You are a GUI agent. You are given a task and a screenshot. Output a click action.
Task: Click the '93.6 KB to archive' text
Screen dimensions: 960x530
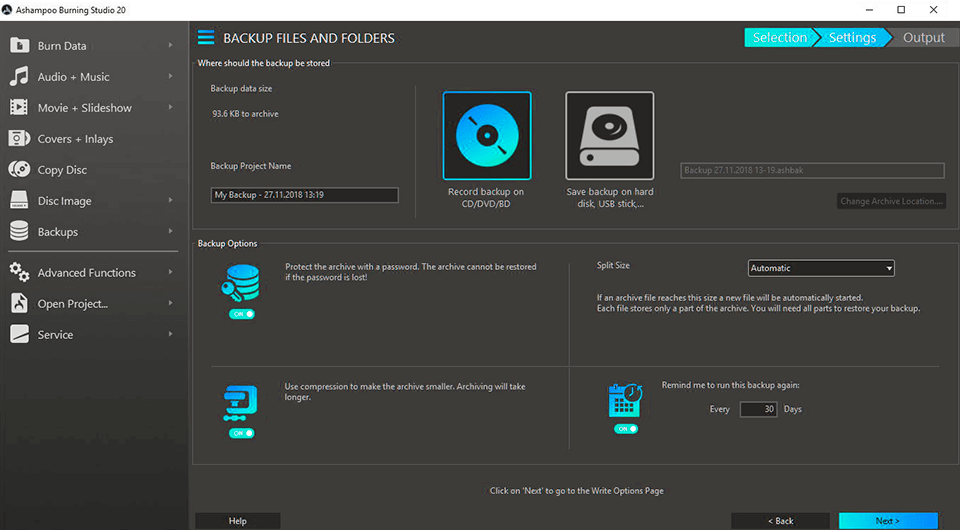tap(245, 114)
